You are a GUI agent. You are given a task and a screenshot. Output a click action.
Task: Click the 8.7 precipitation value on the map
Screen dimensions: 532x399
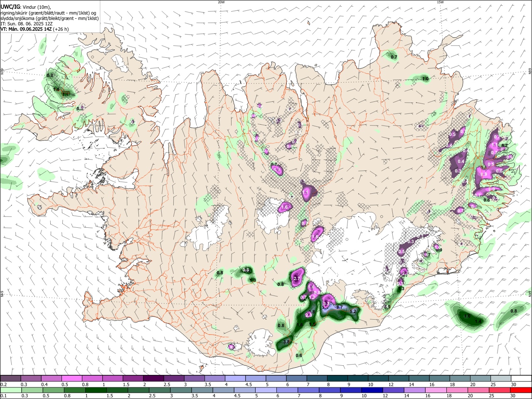339,307
